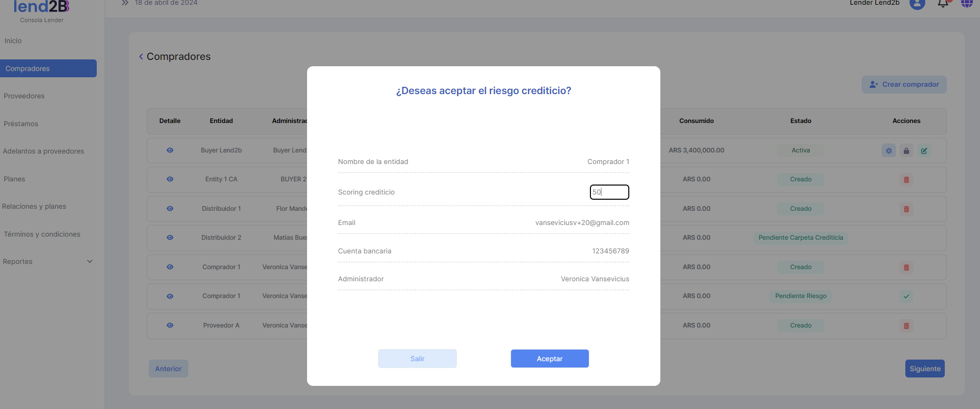Click the trash icon for Entity 1 CA
The height and width of the screenshot is (409, 980).
tap(906, 180)
